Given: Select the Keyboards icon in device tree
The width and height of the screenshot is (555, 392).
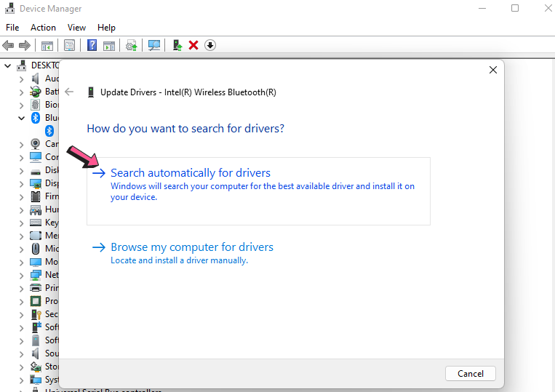Looking at the screenshot, I should point(36,223).
